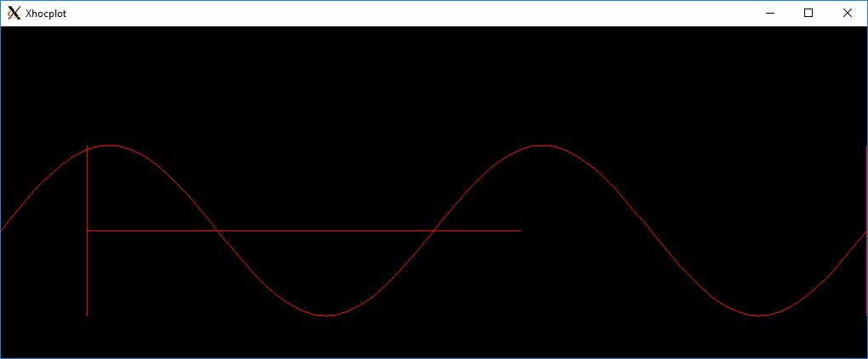Click the bottom end of the vertical axis
Viewport: 868px width, 359px height.
coord(88,315)
